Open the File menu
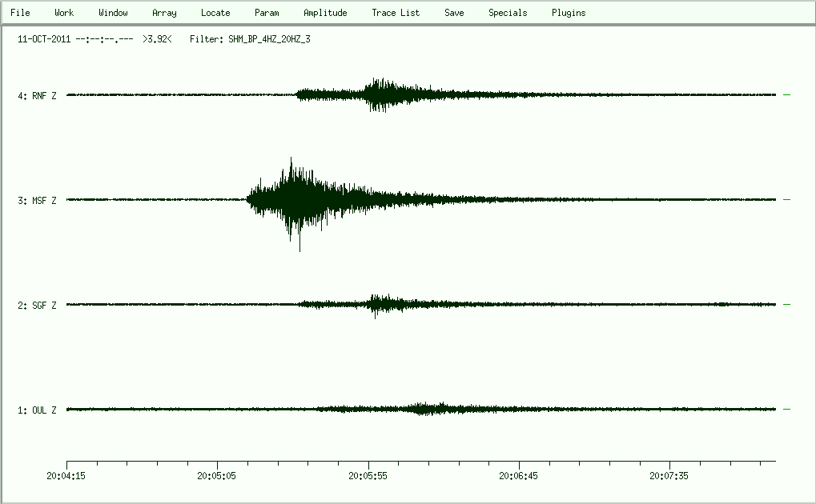Screen dimensions: 816x504 [x=20, y=13]
